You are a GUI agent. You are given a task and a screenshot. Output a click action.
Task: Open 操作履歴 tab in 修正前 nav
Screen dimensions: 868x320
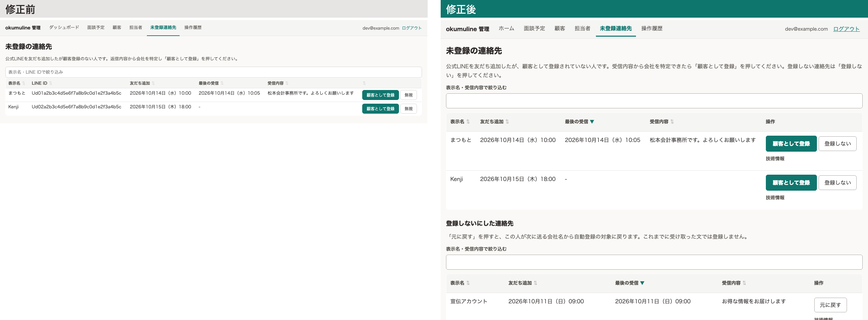click(193, 28)
